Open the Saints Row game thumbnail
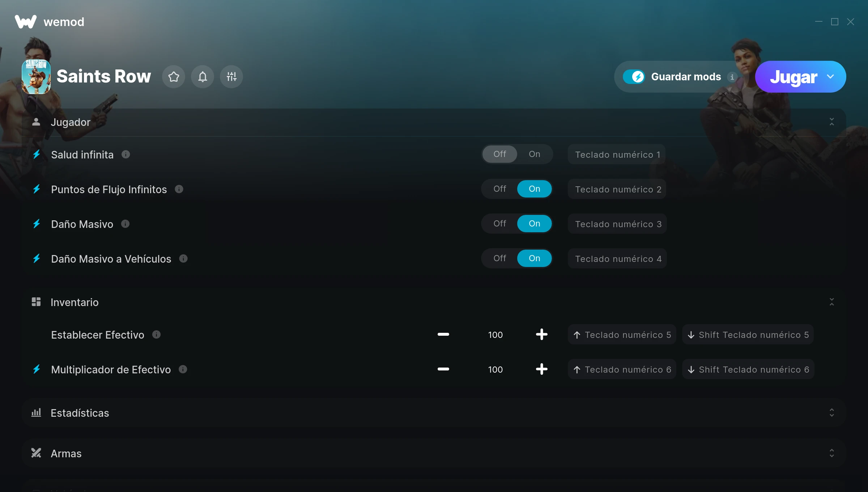The image size is (868, 492). (x=36, y=77)
